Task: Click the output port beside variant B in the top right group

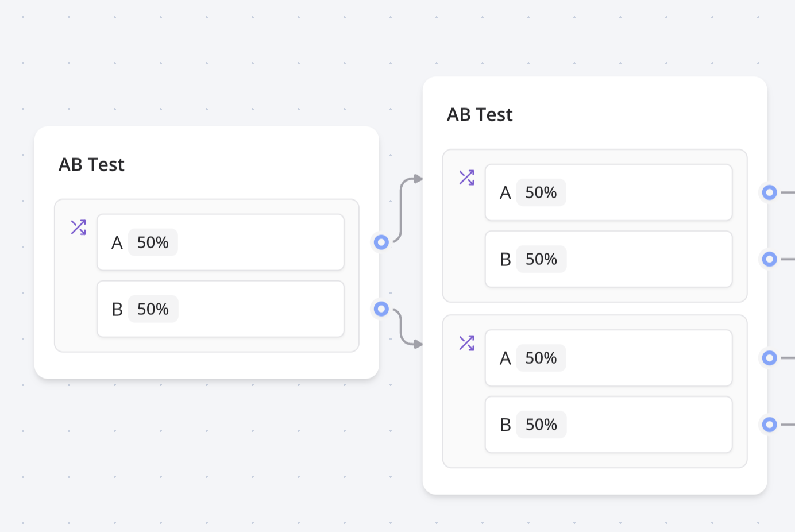Action: (769, 259)
